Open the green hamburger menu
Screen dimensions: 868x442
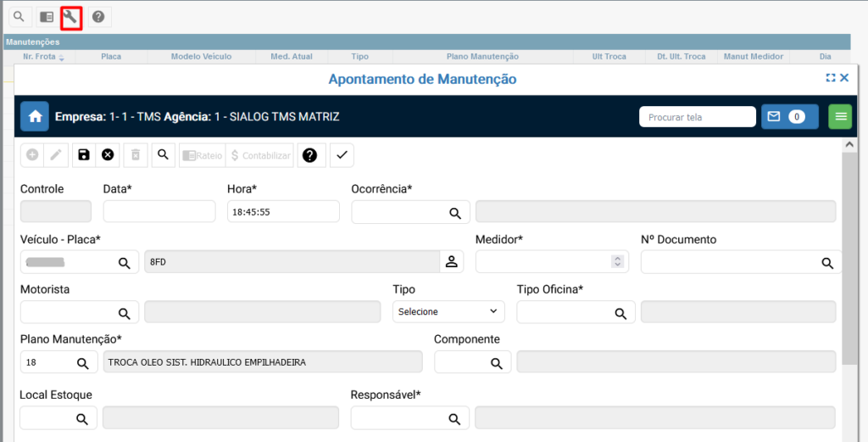point(840,117)
